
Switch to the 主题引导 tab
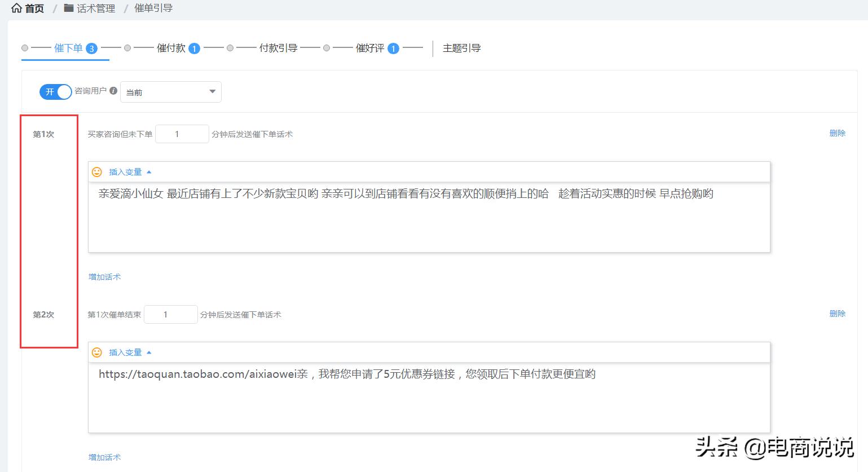[x=461, y=48]
